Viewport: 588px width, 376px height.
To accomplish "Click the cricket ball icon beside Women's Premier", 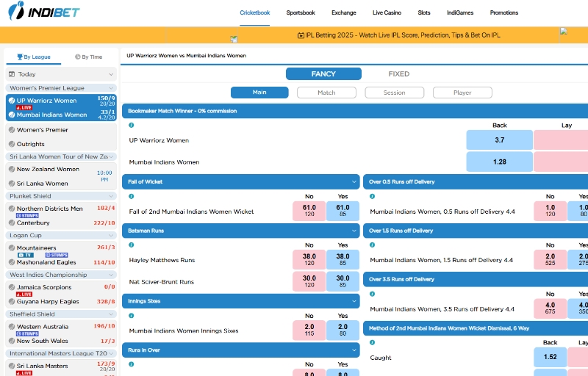I will click(x=12, y=130).
